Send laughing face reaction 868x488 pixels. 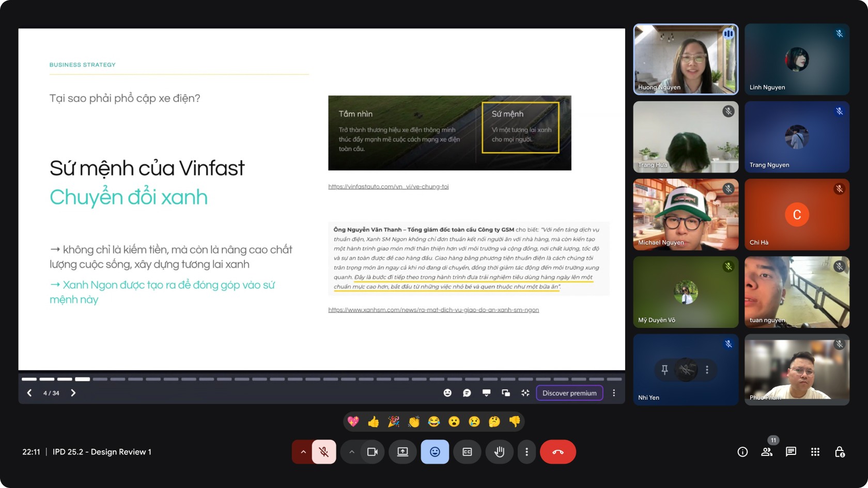coord(434,421)
